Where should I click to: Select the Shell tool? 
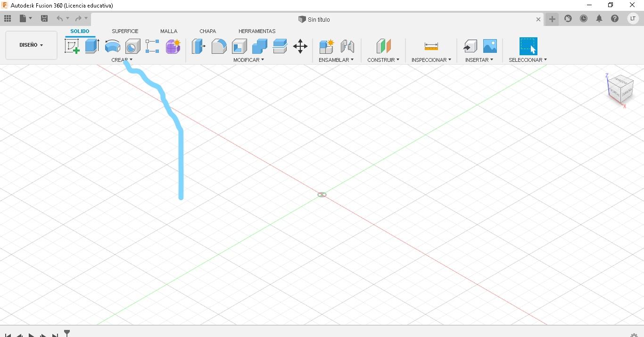239,46
